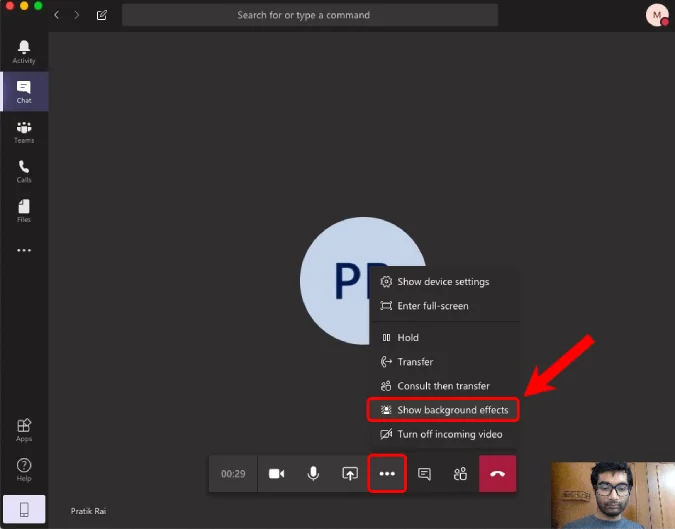Go back with the left arrow
The height and width of the screenshot is (529, 675).
(x=56, y=15)
